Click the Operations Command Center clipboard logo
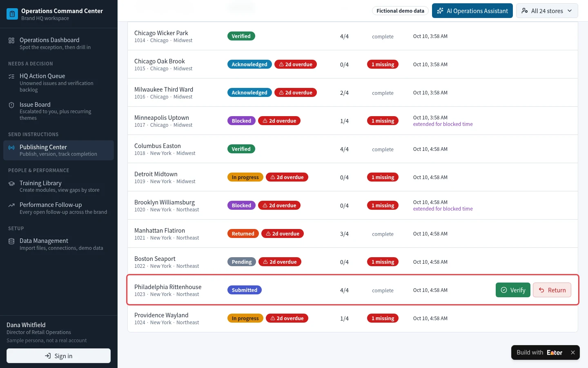The width and height of the screenshot is (588, 368). click(x=12, y=14)
